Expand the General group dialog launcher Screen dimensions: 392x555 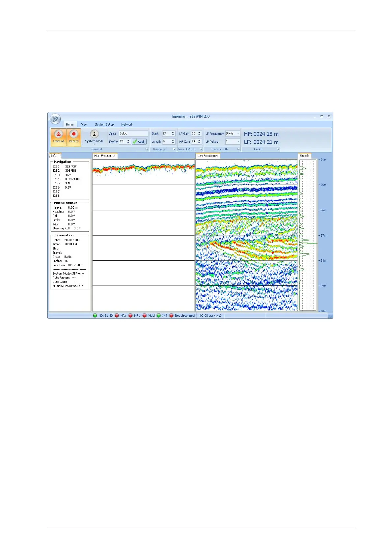tap(147, 149)
